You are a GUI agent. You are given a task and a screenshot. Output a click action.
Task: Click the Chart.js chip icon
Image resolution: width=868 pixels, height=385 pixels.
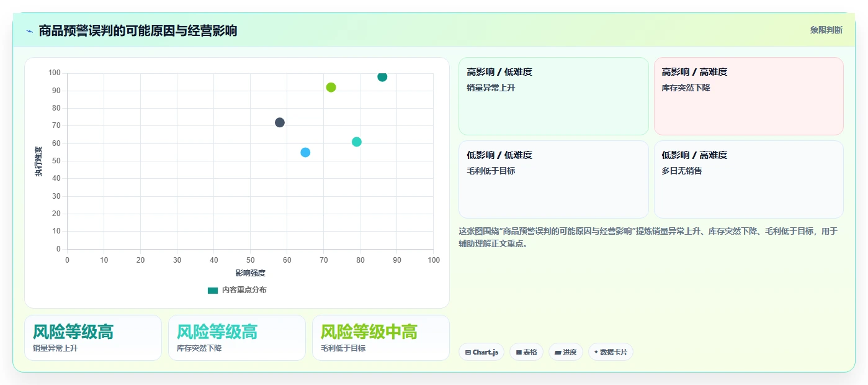tap(468, 352)
